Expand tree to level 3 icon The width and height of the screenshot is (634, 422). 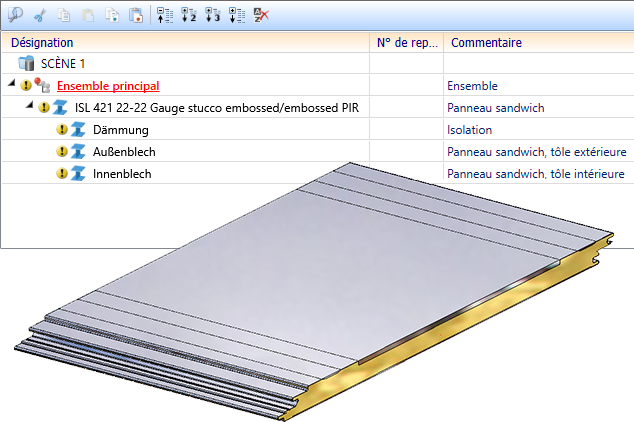pos(213,15)
